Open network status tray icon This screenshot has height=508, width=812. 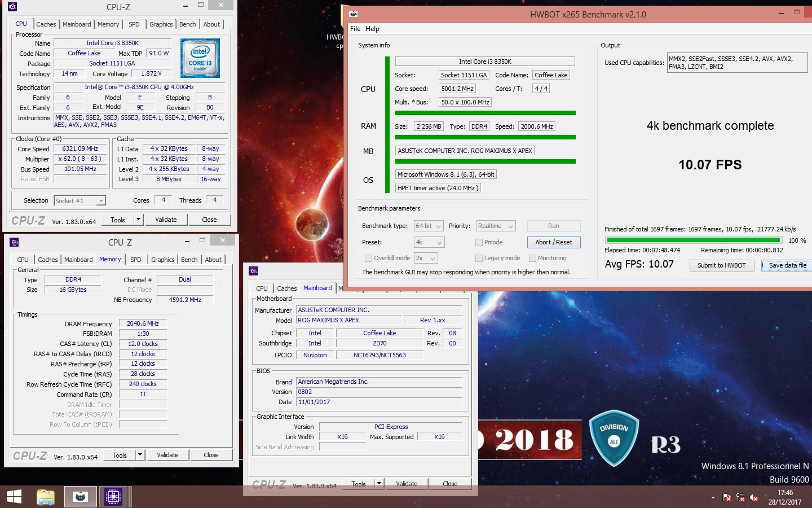click(740, 497)
